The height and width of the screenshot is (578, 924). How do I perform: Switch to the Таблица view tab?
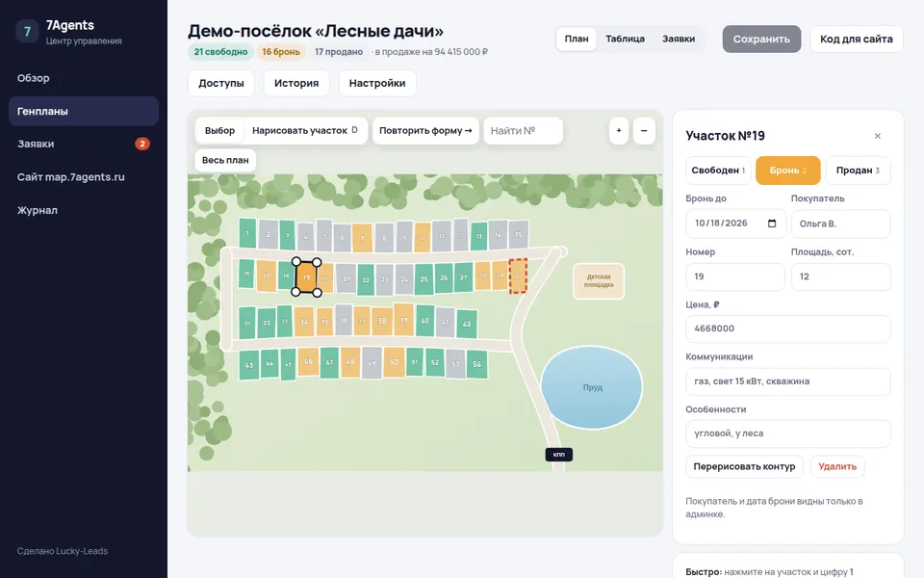tap(626, 39)
